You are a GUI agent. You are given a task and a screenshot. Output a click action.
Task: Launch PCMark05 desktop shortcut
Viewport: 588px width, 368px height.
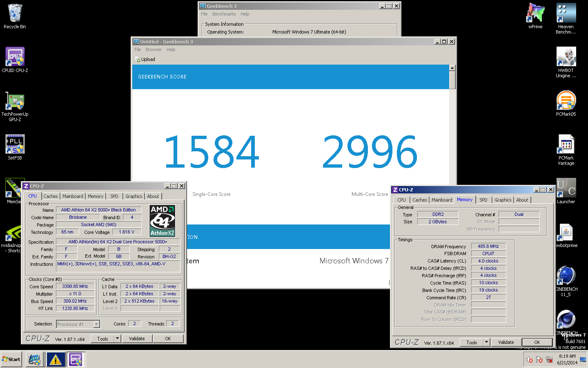tap(566, 103)
